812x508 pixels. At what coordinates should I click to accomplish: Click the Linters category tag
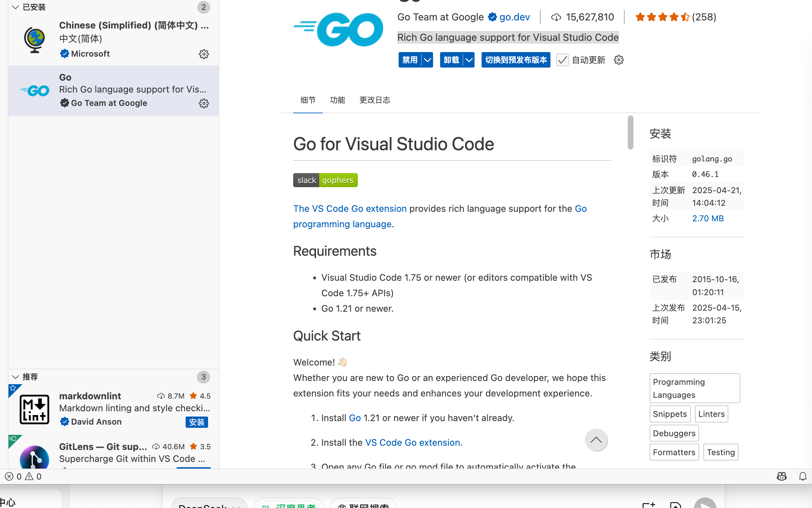pos(711,414)
